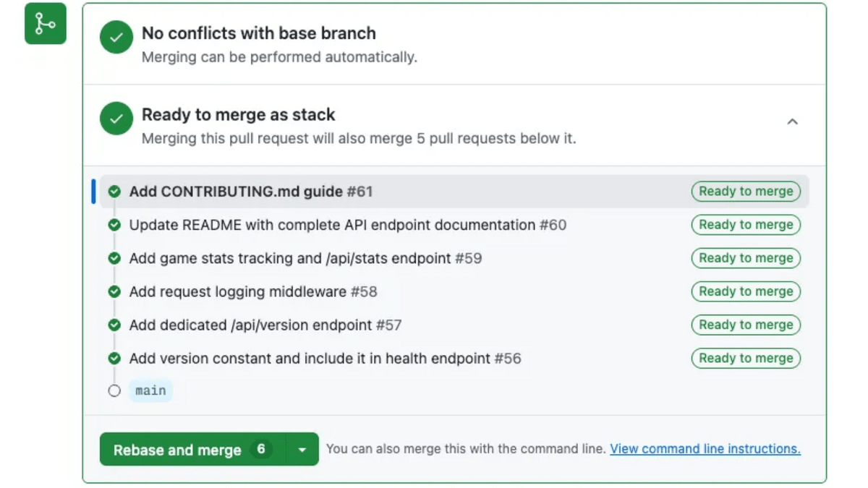Open the merge method dropdown arrow
Viewport: 868px width, 488px height.
pos(302,450)
